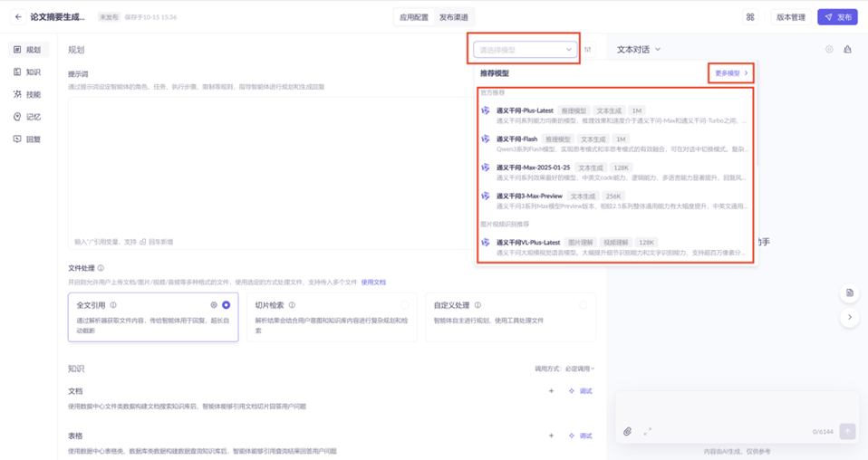The image size is (868, 460).
Task: Open the app grid icon in top bar
Action: coord(750,17)
